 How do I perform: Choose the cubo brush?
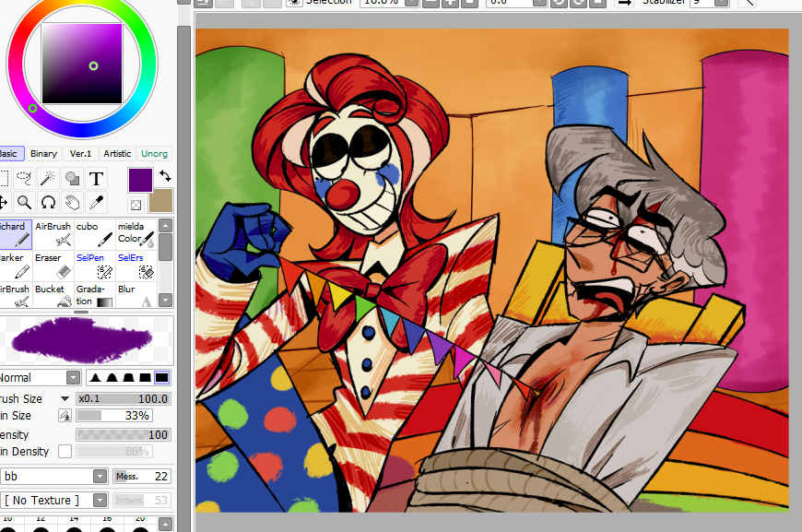(x=95, y=234)
